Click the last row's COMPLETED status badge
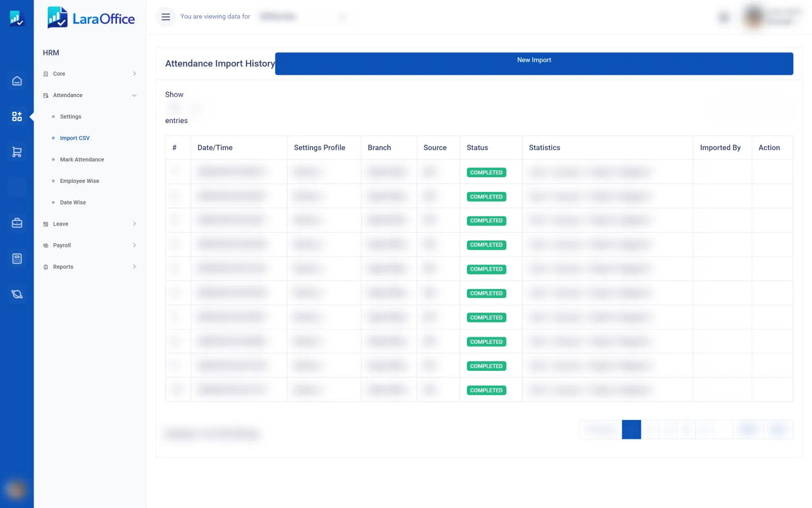812x508 pixels. click(x=486, y=391)
